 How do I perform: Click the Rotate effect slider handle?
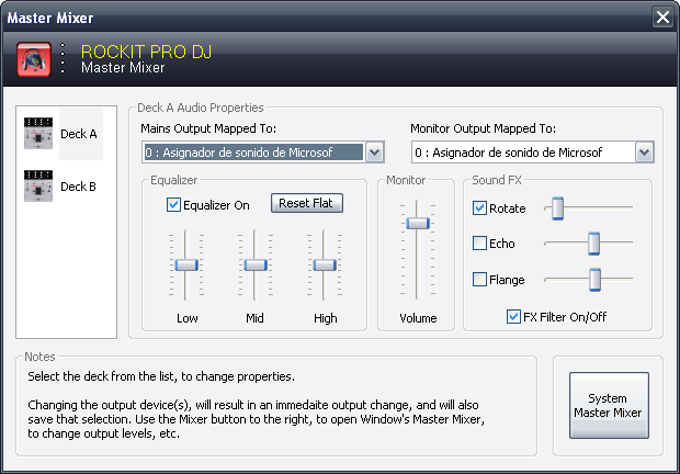pos(558,208)
